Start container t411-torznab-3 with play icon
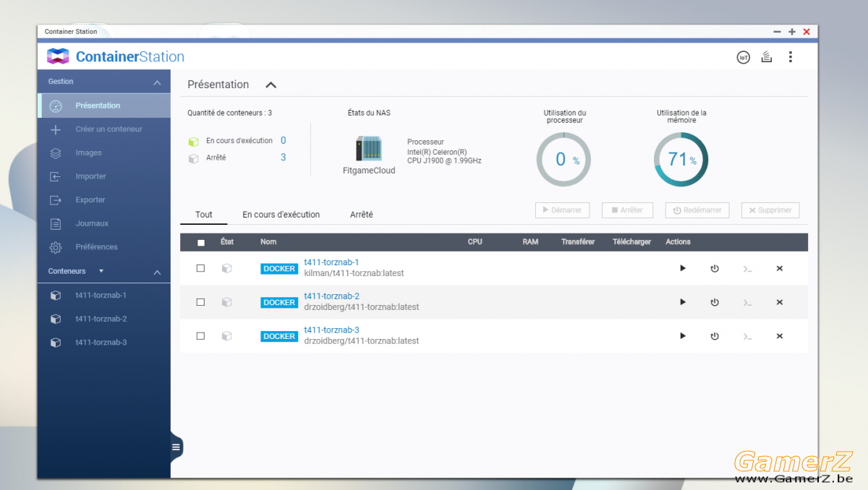Screen dimensions: 868x490 (x=683, y=336)
